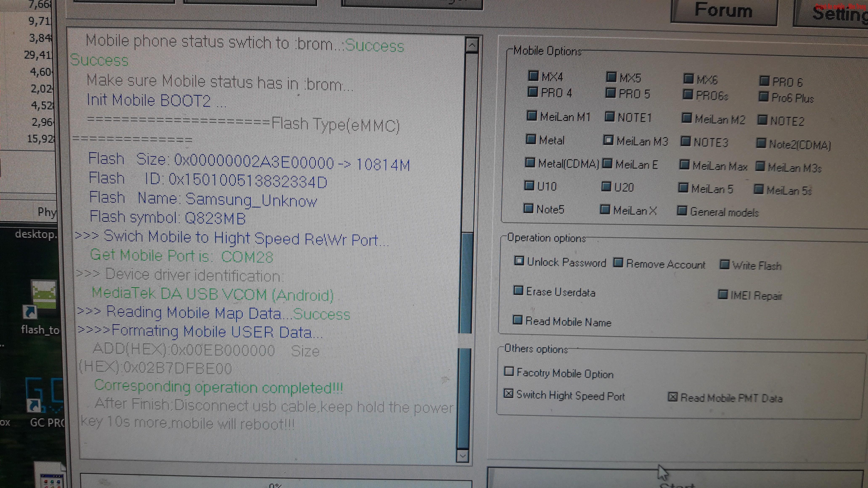The height and width of the screenshot is (488, 868).
Task: Enable the Metal model checkbox
Action: pyautogui.click(x=531, y=139)
